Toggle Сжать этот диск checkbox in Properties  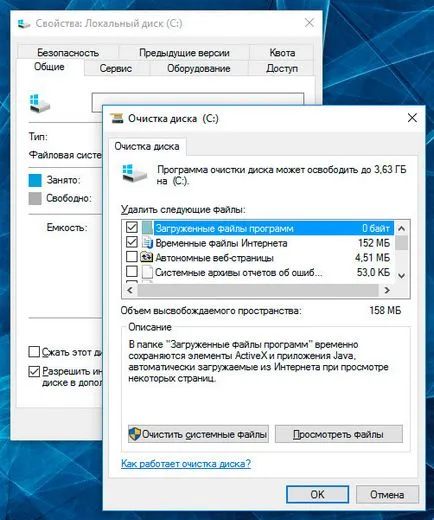[34, 352]
